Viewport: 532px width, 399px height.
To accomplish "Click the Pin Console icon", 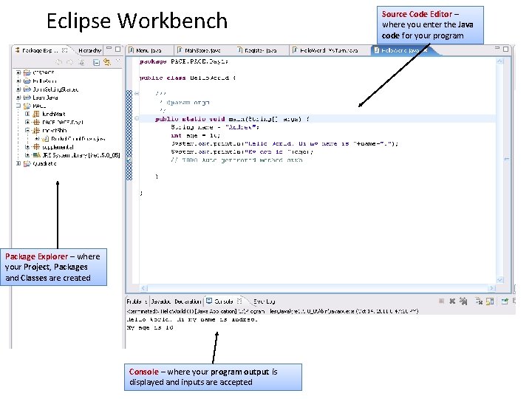I will click(505, 301).
